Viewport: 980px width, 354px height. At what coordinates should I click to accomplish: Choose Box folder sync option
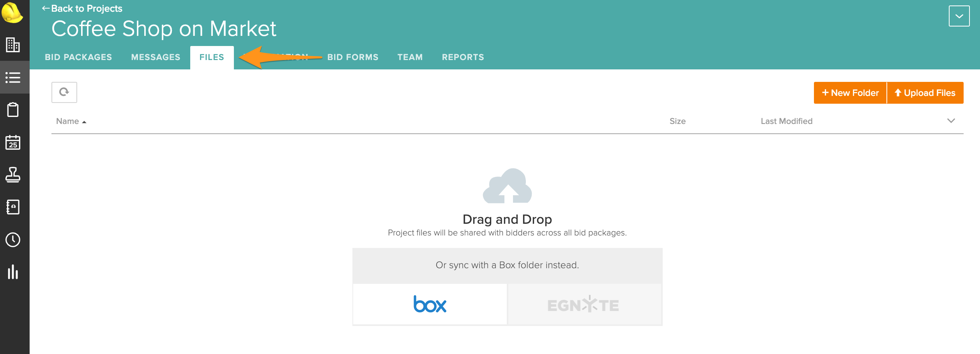(430, 304)
